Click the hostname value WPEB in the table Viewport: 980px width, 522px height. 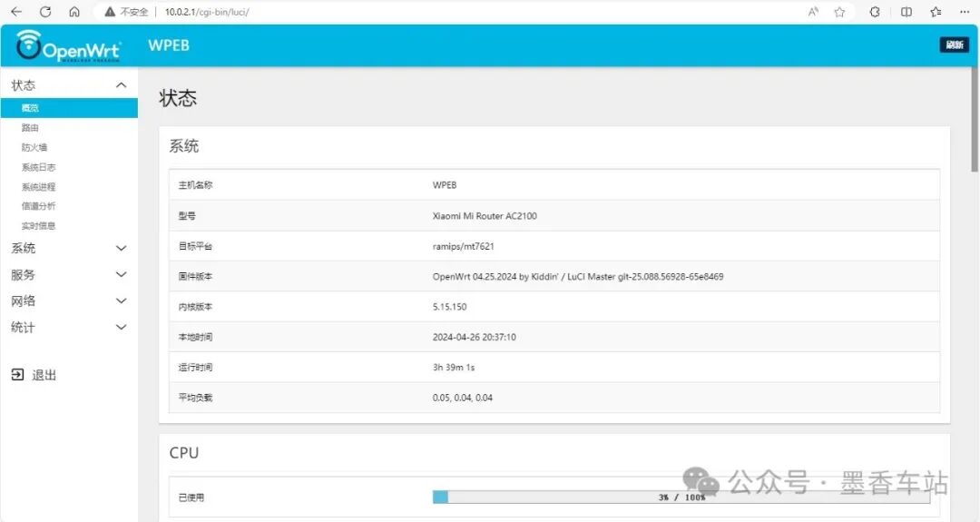pyautogui.click(x=445, y=185)
